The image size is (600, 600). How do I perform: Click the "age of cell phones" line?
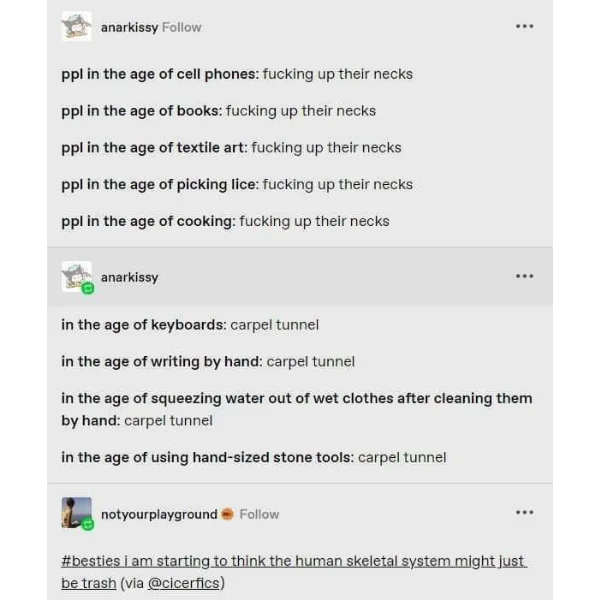click(x=236, y=74)
